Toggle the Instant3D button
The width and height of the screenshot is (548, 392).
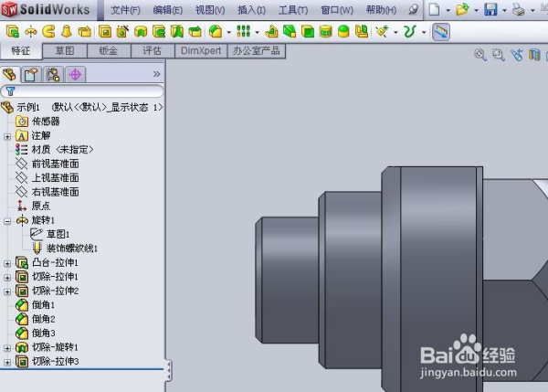441,32
